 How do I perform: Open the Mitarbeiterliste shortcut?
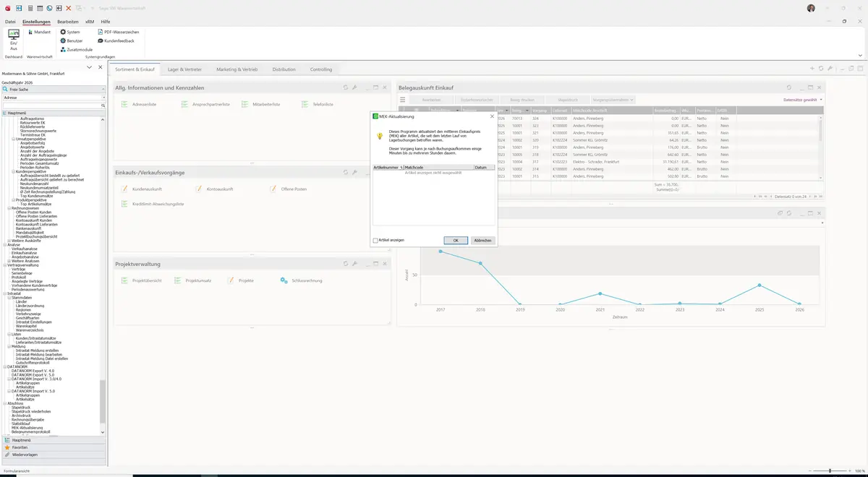[x=261, y=105]
